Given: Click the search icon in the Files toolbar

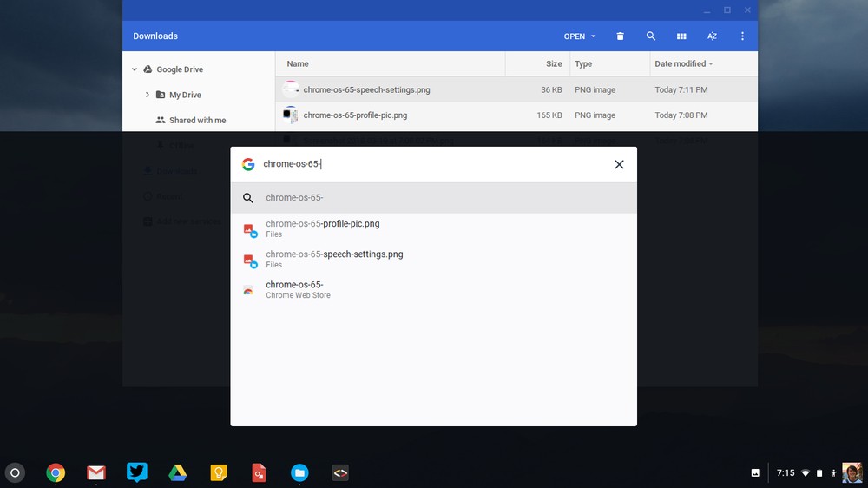Looking at the screenshot, I should point(651,36).
